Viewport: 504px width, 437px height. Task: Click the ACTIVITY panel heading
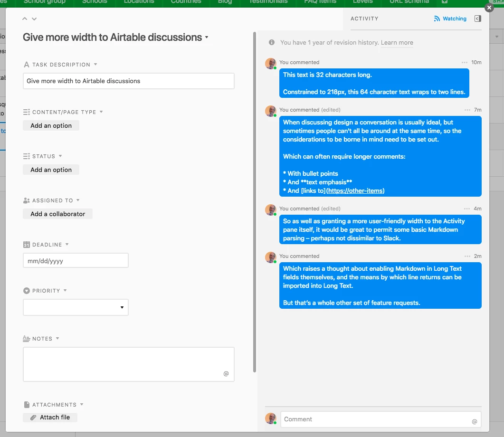tap(364, 19)
